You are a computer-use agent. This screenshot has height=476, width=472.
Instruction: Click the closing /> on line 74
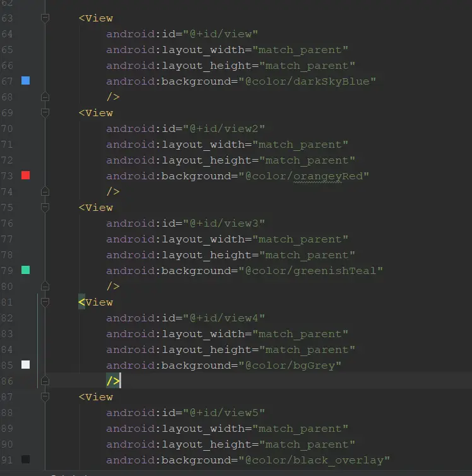[x=113, y=191]
